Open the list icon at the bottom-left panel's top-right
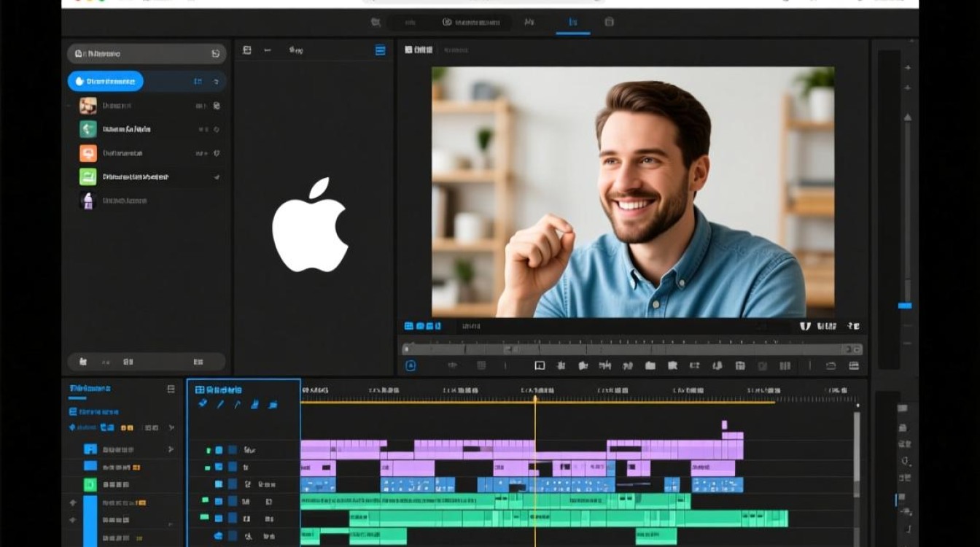Image resolution: width=980 pixels, height=547 pixels. pos(171,389)
